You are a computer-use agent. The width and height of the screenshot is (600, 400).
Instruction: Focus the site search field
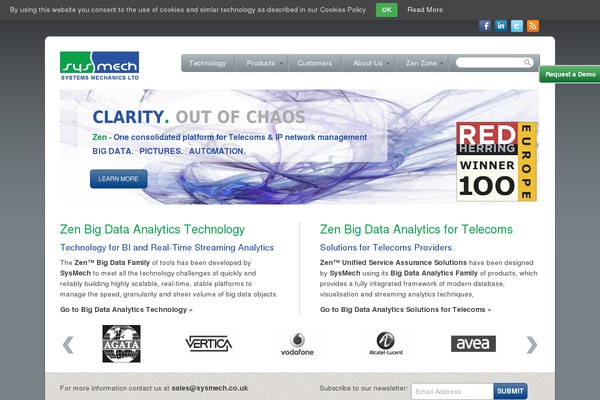[x=490, y=62]
